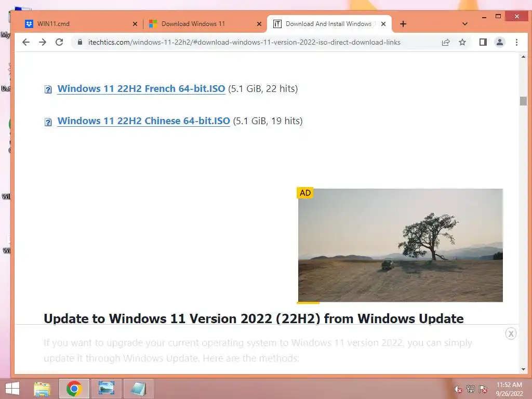The image size is (532, 399).
Task: Click file icon beside Chinese ISO link
Action: tap(48, 122)
